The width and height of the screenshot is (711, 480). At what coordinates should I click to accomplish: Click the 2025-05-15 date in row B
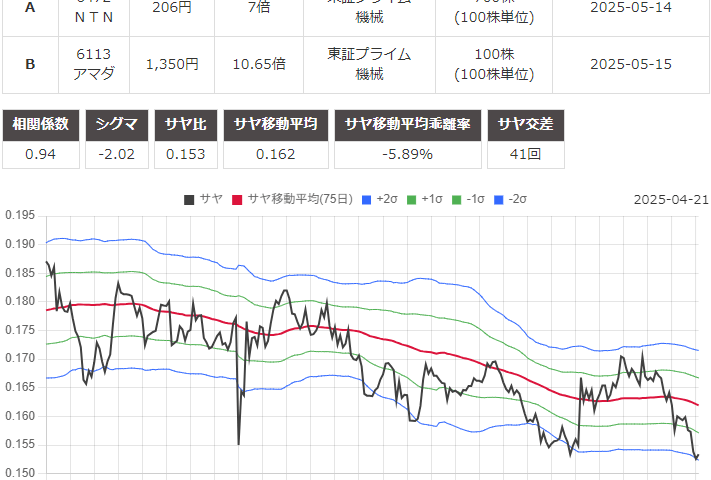coord(631,64)
